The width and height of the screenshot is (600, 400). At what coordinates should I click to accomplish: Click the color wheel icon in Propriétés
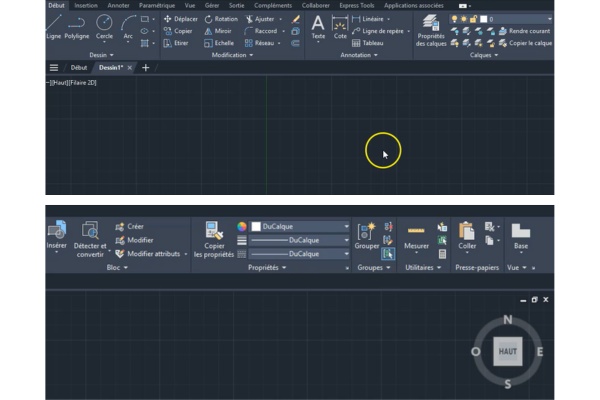(241, 227)
